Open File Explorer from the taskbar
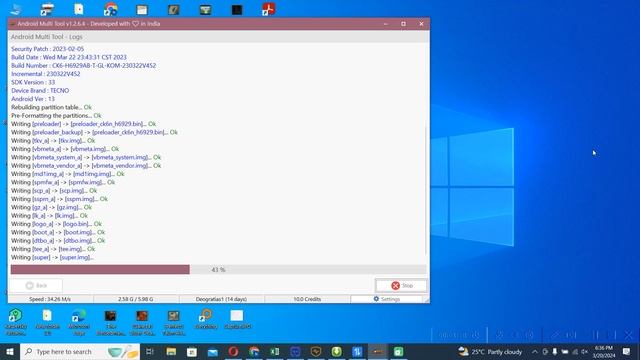Screen dimensions: 640x360 coord(171,351)
